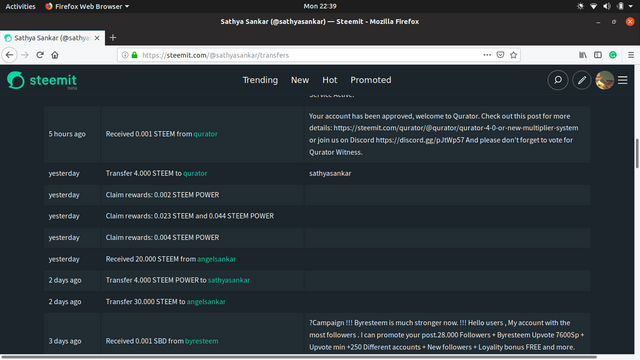Go back with the browser back arrow
Viewport: 640px width, 360px height.
tap(9, 55)
